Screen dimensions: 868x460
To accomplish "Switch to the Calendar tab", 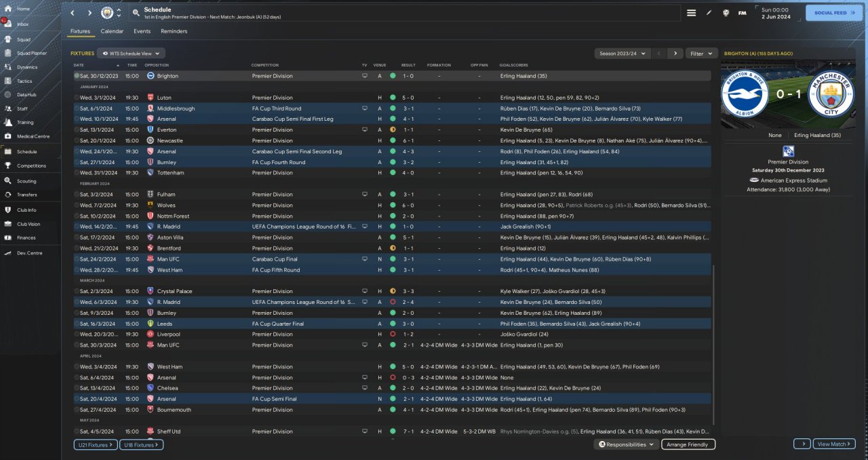I will pyautogui.click(x=112, y=31).
